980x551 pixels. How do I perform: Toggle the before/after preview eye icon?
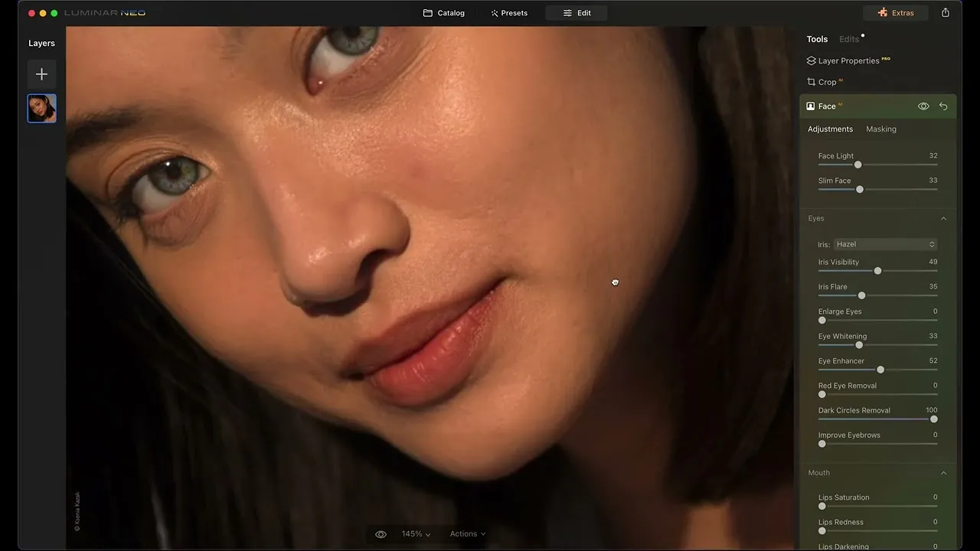pyautogui.click(x=381, y=534)
